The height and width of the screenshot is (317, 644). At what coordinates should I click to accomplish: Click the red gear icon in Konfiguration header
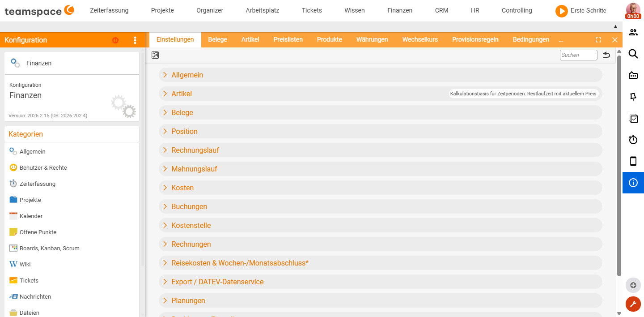[x=115, y=40]
